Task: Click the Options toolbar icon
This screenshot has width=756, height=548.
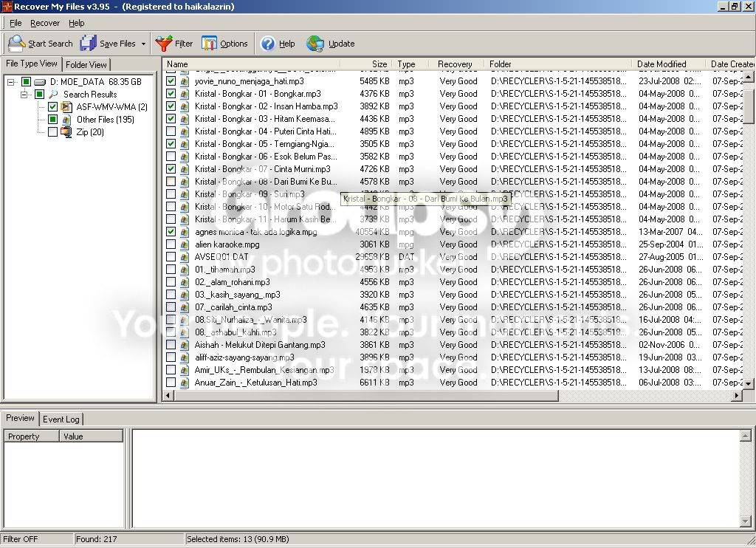Action: click(209, 44)
